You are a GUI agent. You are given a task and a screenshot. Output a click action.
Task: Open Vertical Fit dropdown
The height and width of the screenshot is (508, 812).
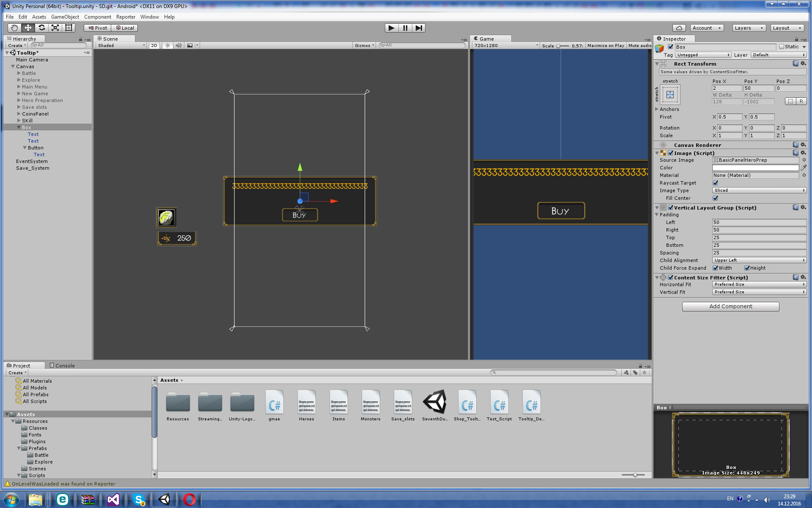tap(760, 292)
